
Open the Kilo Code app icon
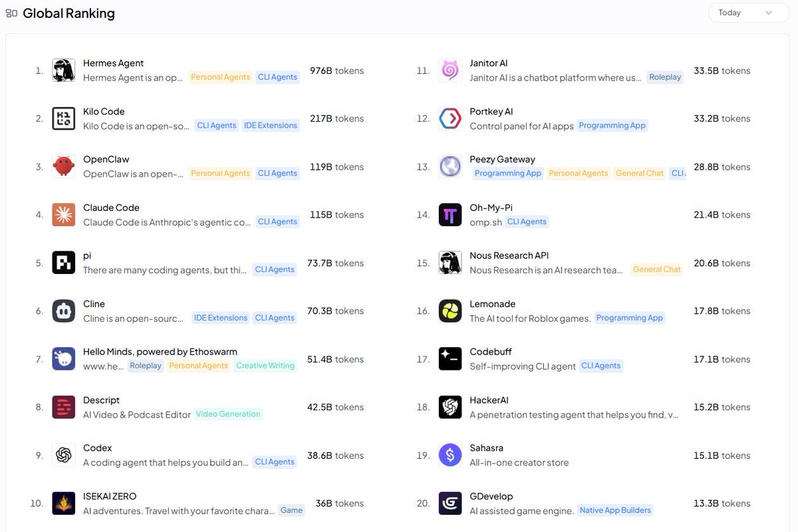coord(64,118)
